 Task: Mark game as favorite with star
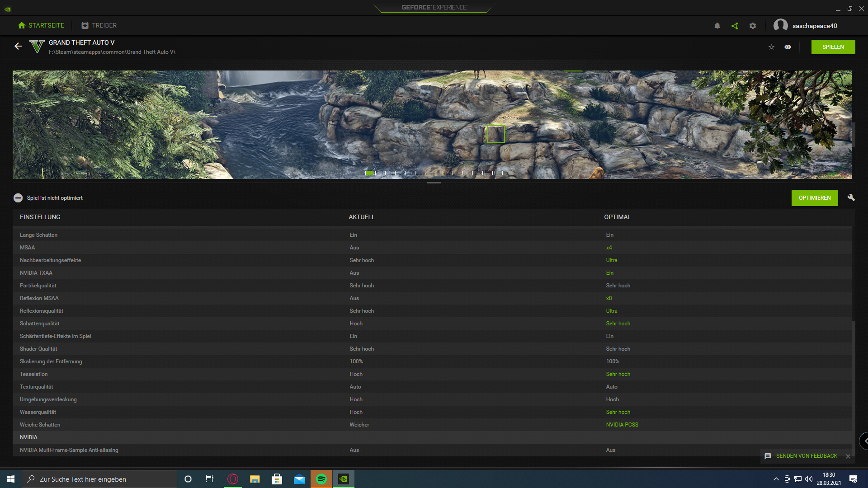(771, 47)
